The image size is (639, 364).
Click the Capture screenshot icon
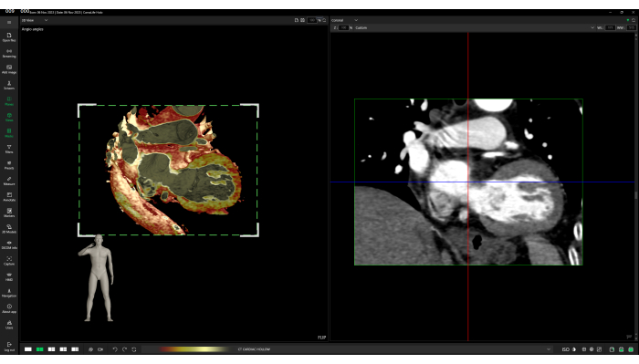pos(9,261)
